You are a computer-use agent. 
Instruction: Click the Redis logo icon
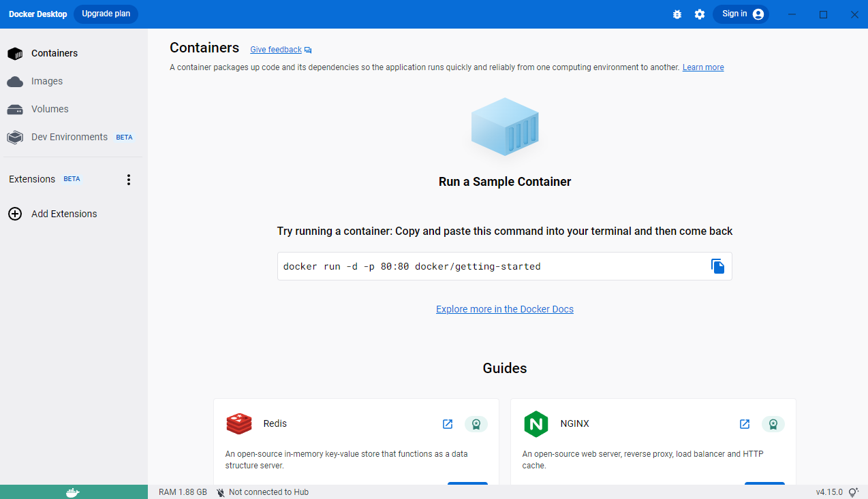(239, 424)
